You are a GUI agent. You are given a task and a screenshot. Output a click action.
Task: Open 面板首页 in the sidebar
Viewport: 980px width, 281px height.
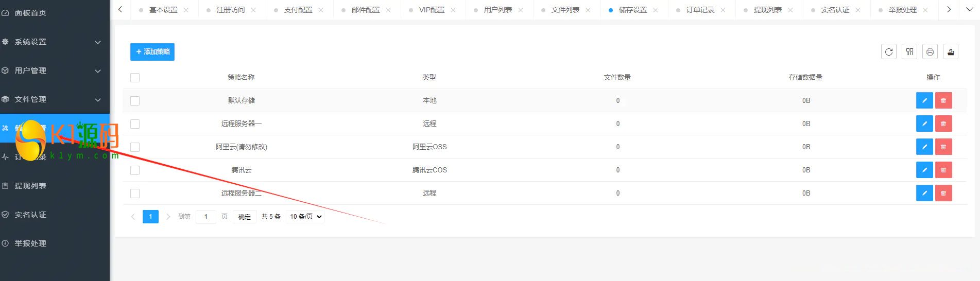55,13
